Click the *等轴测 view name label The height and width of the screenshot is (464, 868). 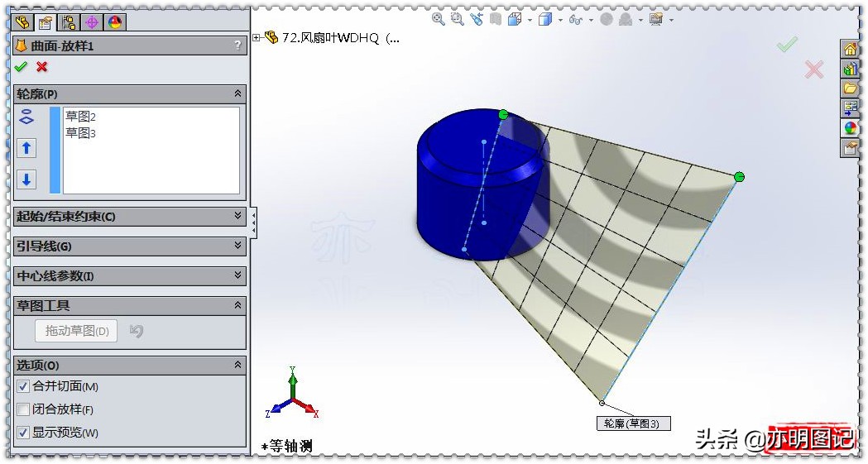click(x=286, y=447)
